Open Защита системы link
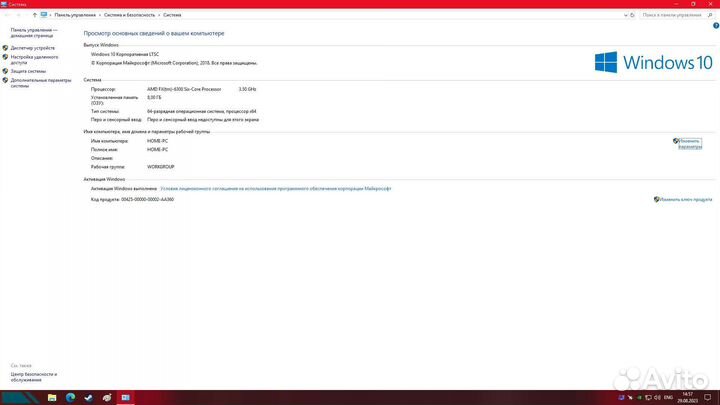This screenshot has width=720, height=405. pos(28,71)
